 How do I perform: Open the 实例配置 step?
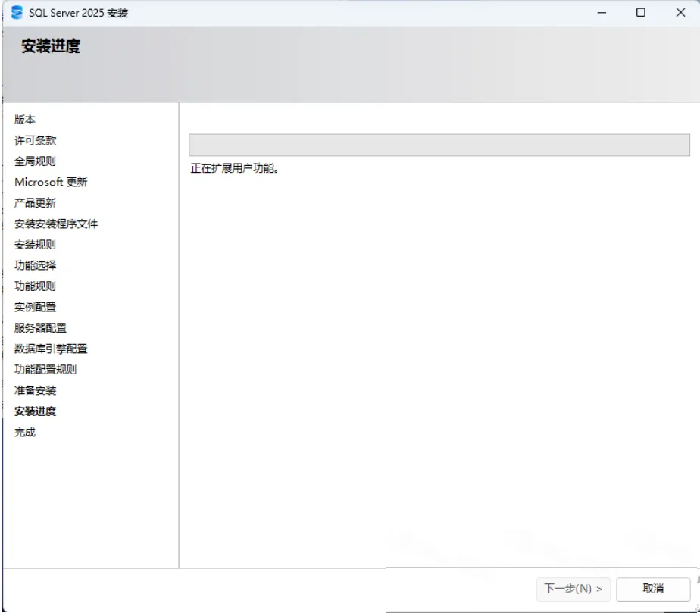tap(36, 307)
